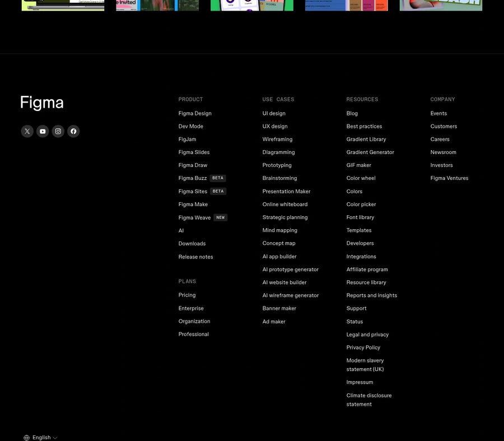The width and height of the screenshot is (504, 441).
Task: Open Presentation Maker link
Action: click(x=286, y=192)
